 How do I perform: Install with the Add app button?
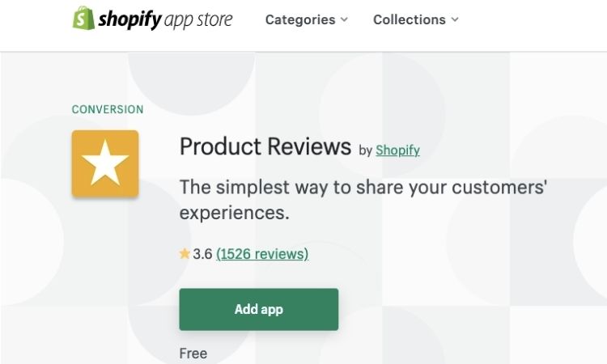(x=259, y=309)
